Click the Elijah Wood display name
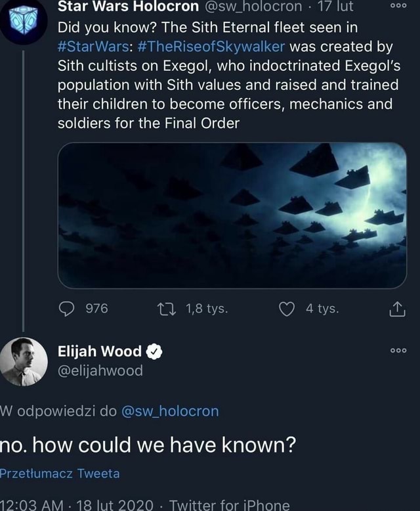Image resolution: width=420 pixels, height=511 pixels. (100, 352)
